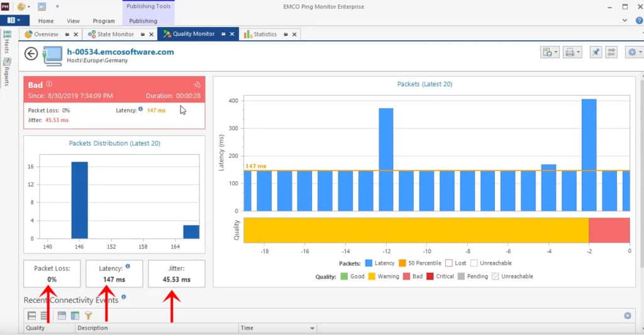
Task: Click the filter funnel icon in events toolbar
Action: click(88, 316)
